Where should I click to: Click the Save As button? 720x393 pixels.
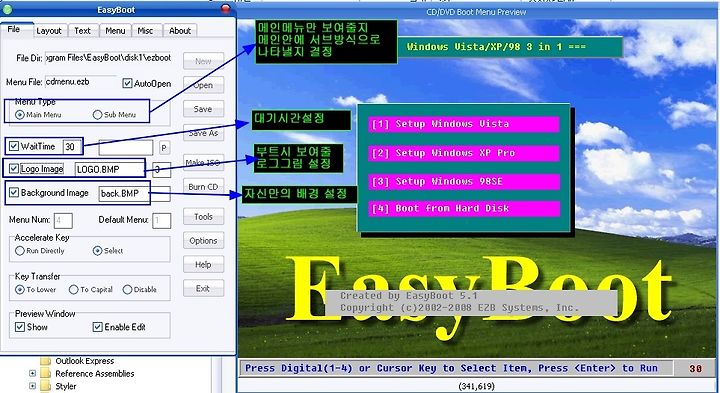(x=203, y=133)
